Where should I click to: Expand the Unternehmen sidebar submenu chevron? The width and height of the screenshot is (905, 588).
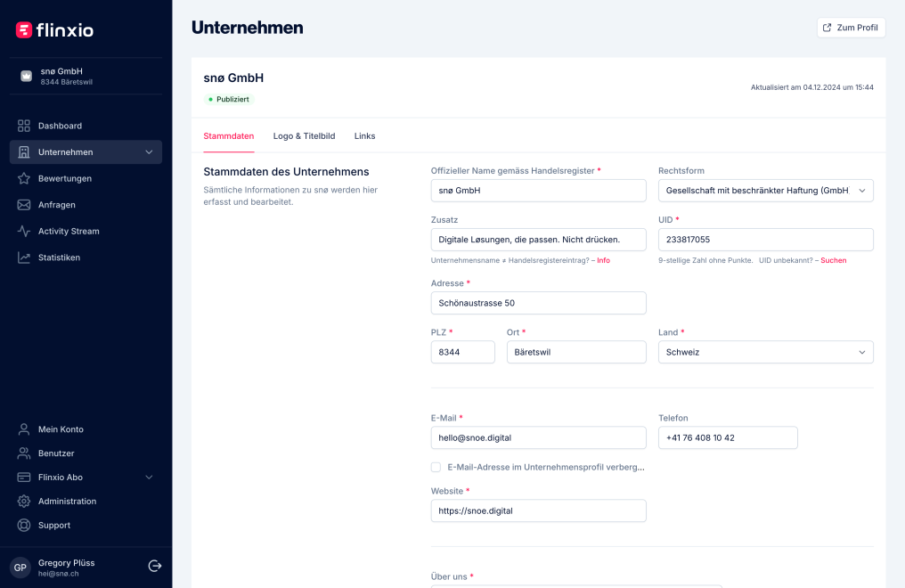coord(149,152)
